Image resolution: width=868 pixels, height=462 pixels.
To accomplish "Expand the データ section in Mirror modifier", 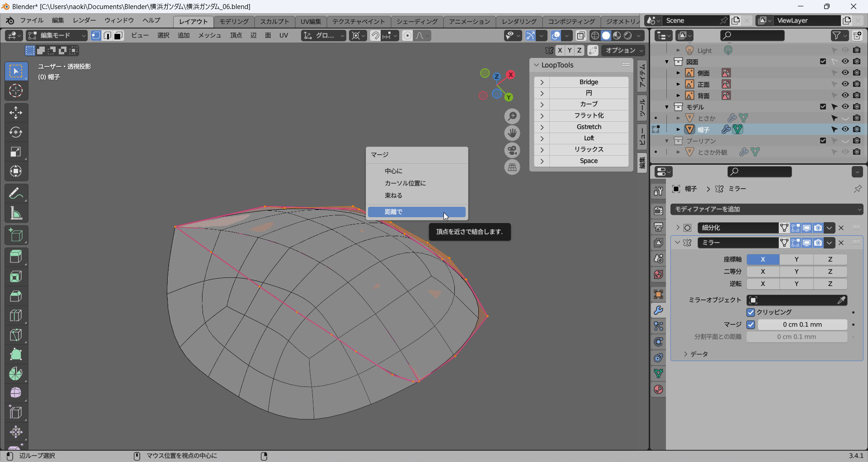I will click(686, 354).
